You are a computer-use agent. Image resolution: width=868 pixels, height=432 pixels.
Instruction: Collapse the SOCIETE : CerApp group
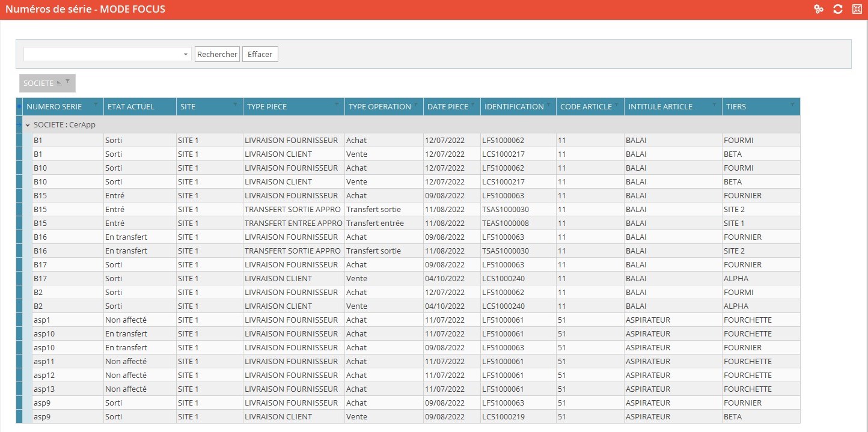point(28,125)
